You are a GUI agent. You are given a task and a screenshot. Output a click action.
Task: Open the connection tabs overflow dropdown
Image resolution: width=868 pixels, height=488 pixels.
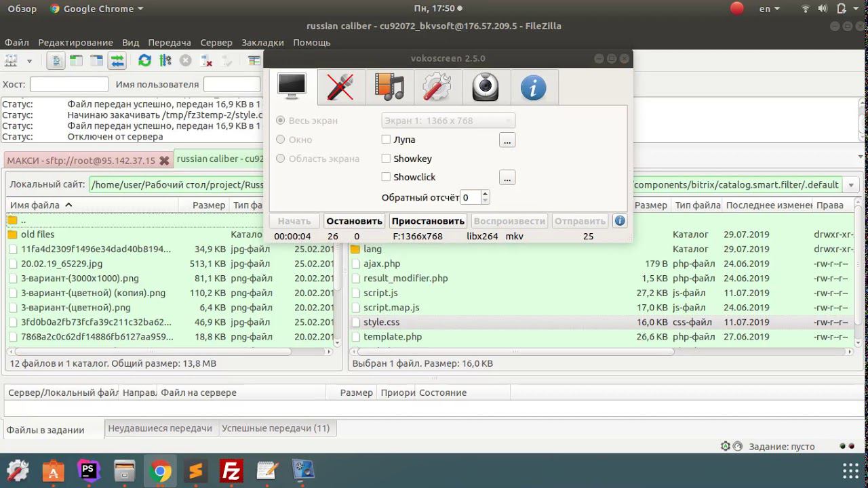[x=861, y=157]
